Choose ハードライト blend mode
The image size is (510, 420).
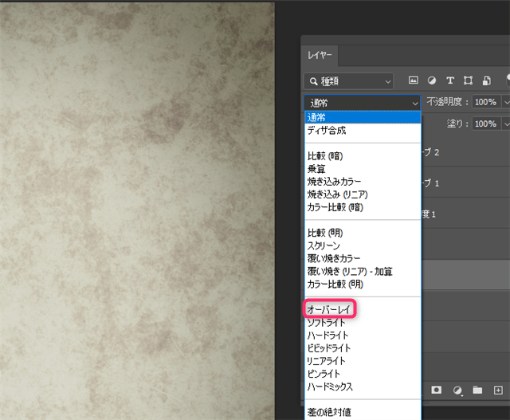tap(363, 335)
